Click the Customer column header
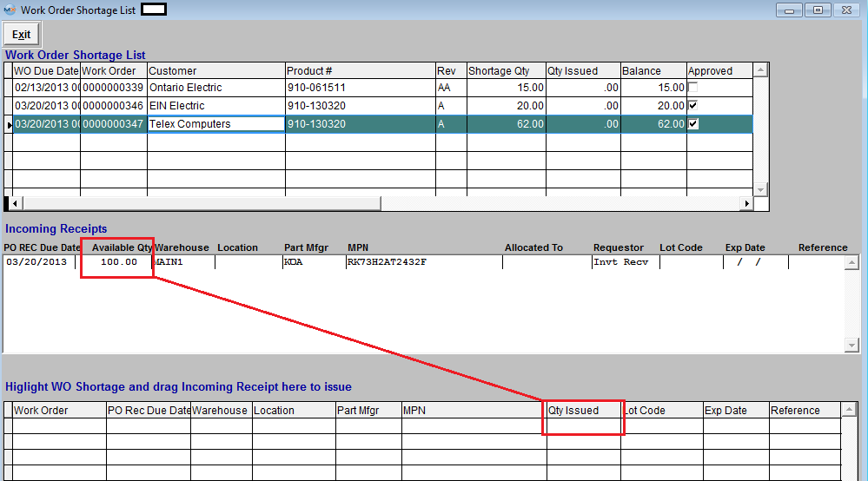868x481 pixels. click(x=215, y=71)
